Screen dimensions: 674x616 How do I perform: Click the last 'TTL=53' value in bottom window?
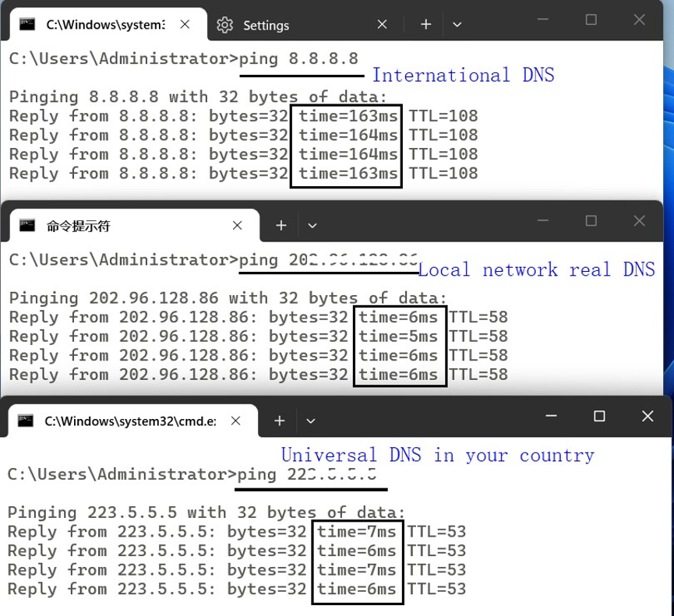(x=436, y=589)
